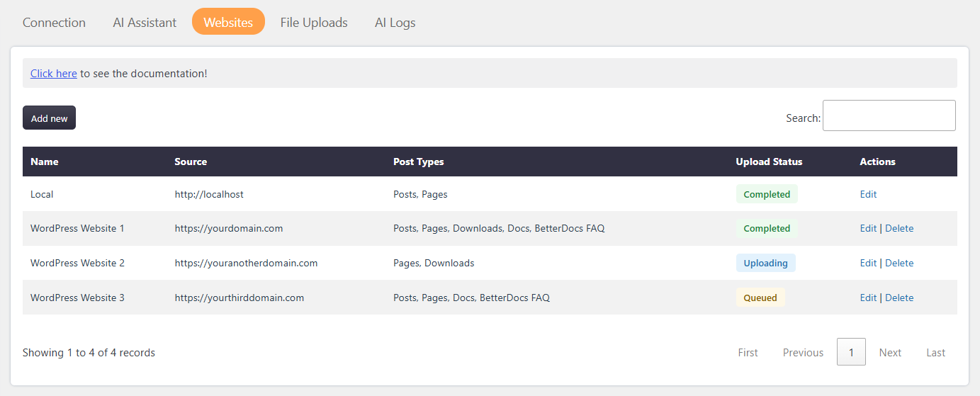Image resolution: width=980 pixels, height=396 pixels.
Task: Click the Add new button
Action: click(50, 118)
